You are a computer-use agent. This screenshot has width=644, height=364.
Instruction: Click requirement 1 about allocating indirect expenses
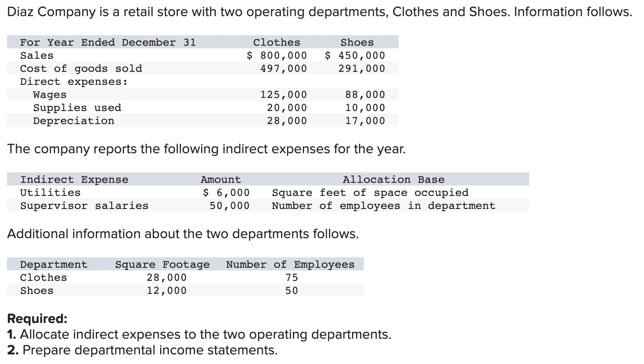click(199, 334)
